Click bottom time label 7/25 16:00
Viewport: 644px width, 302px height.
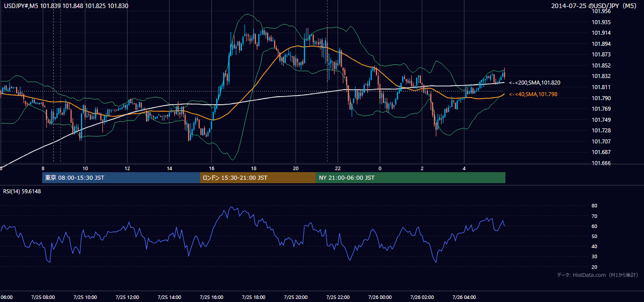(212, 297)
